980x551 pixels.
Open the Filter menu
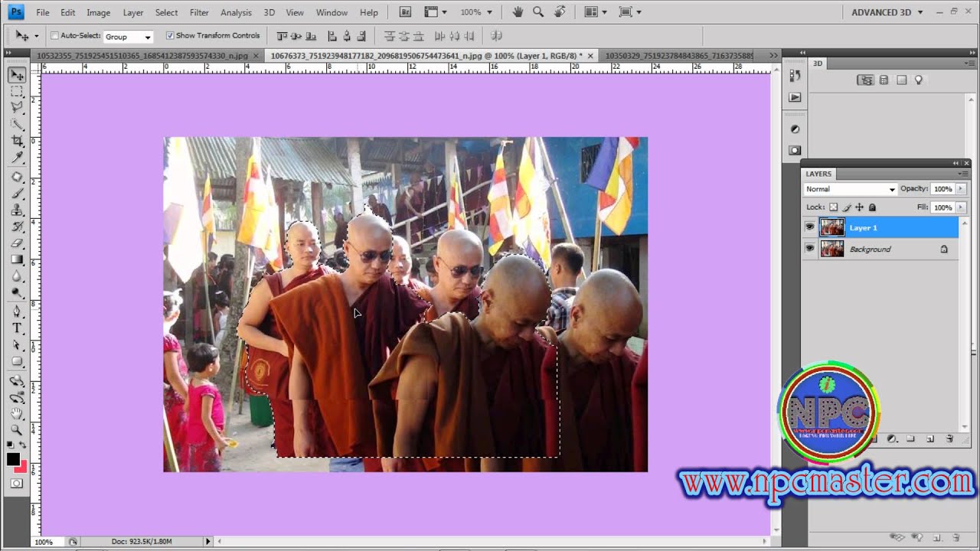pyautogui.click(x=199, y=12)
